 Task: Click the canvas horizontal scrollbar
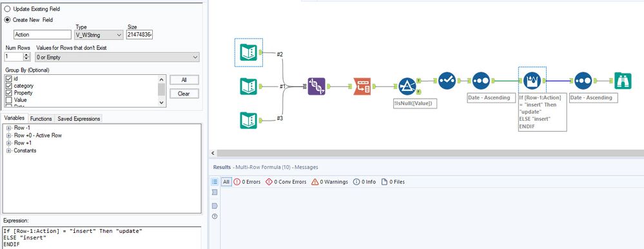(430, 153)
